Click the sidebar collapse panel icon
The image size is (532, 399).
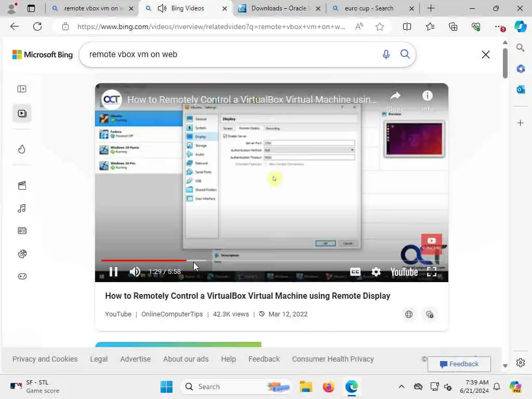point(22,89)
